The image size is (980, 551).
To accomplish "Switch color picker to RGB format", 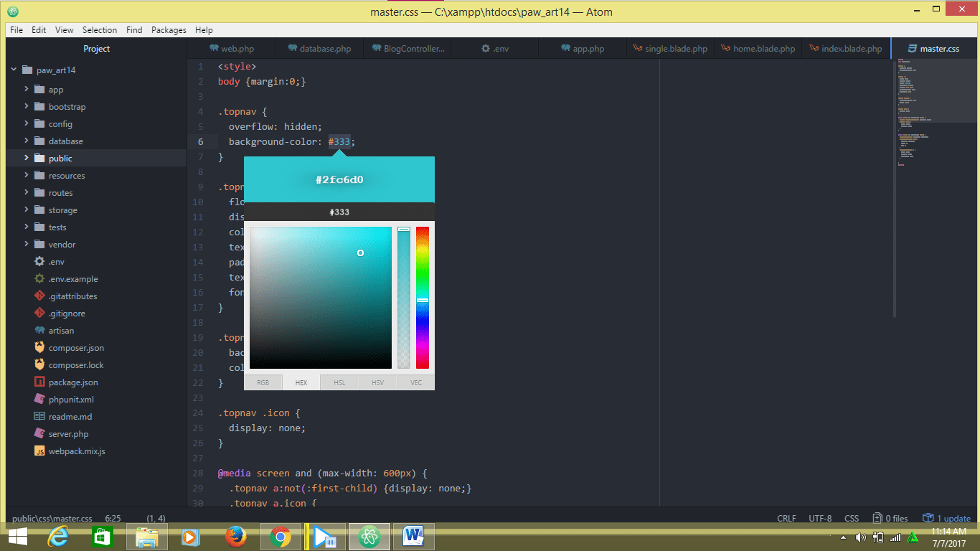I will point(263,382).
